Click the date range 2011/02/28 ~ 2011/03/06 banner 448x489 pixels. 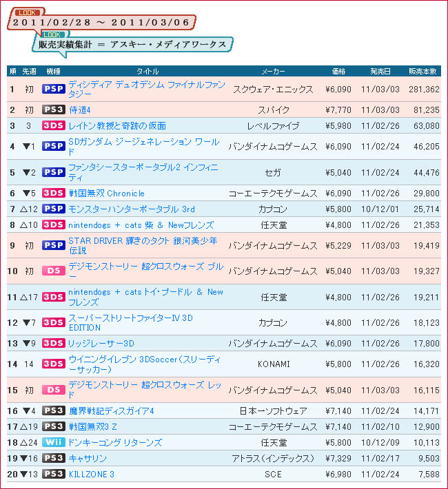pyautogui.click(x=101, y=23)
